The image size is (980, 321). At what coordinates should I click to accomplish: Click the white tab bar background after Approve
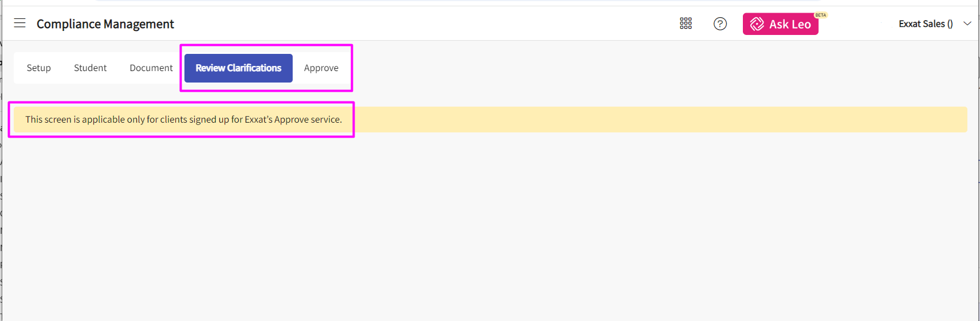[346, 68]
